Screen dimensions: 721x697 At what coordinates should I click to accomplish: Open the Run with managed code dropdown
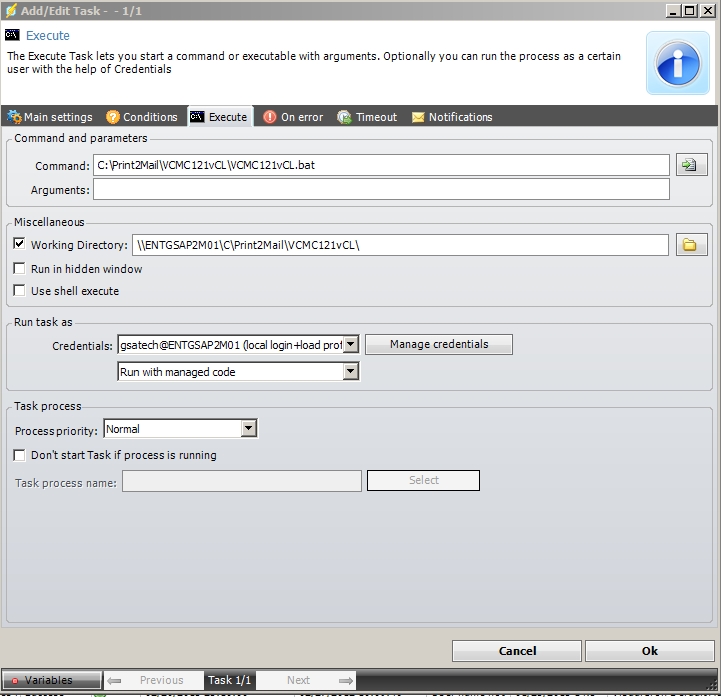click(350, 372)
